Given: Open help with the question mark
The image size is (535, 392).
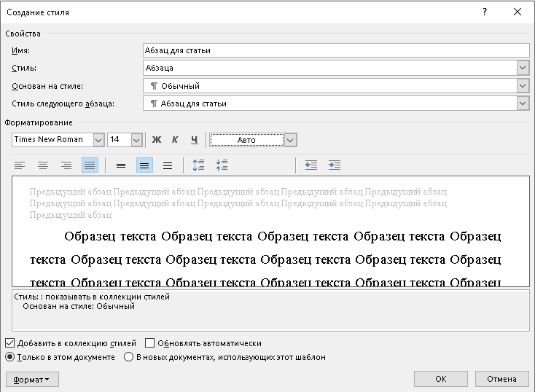Looking at the screenshot, I should 485,12.
